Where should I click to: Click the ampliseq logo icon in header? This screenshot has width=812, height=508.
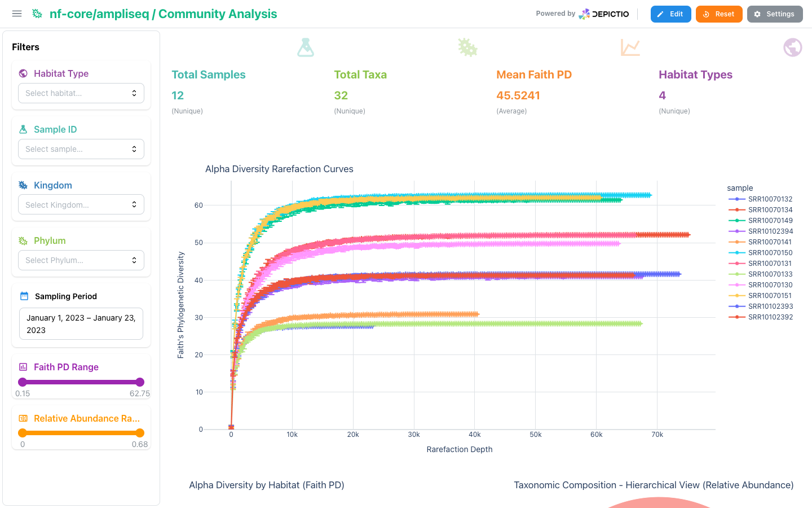[37, 14]
